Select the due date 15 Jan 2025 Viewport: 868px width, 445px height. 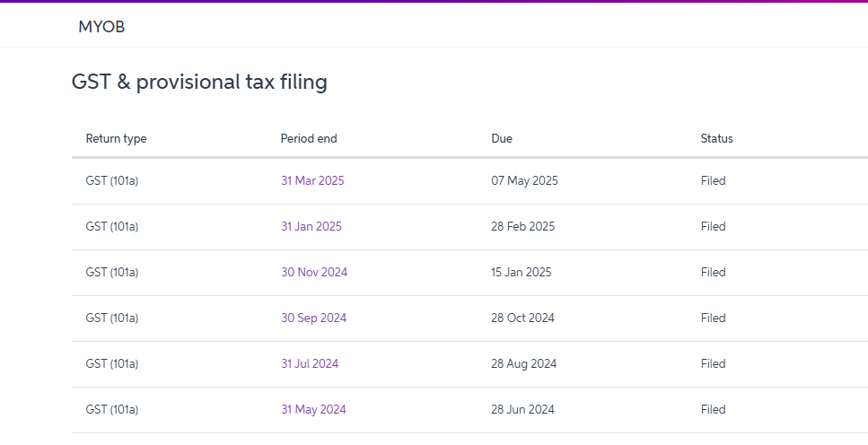click(521, 272)
